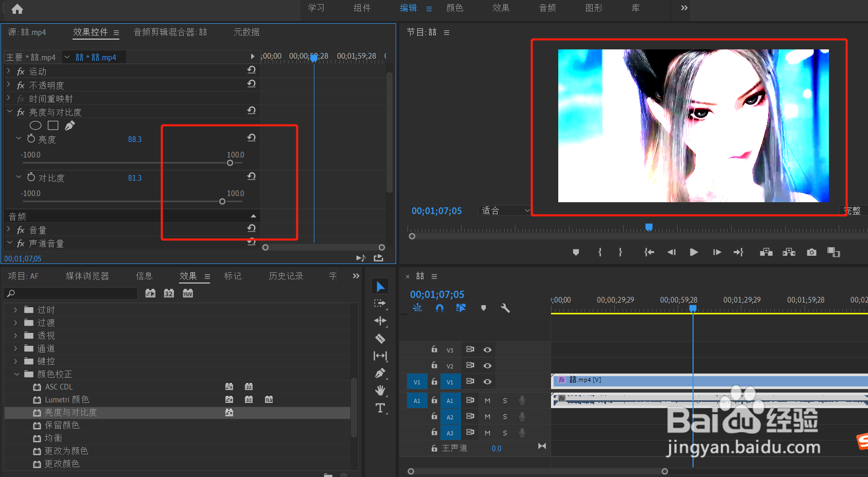The width and height of the screenshot is (868, 477).
Task: Click the Home icon
Action: pos(17,9)
